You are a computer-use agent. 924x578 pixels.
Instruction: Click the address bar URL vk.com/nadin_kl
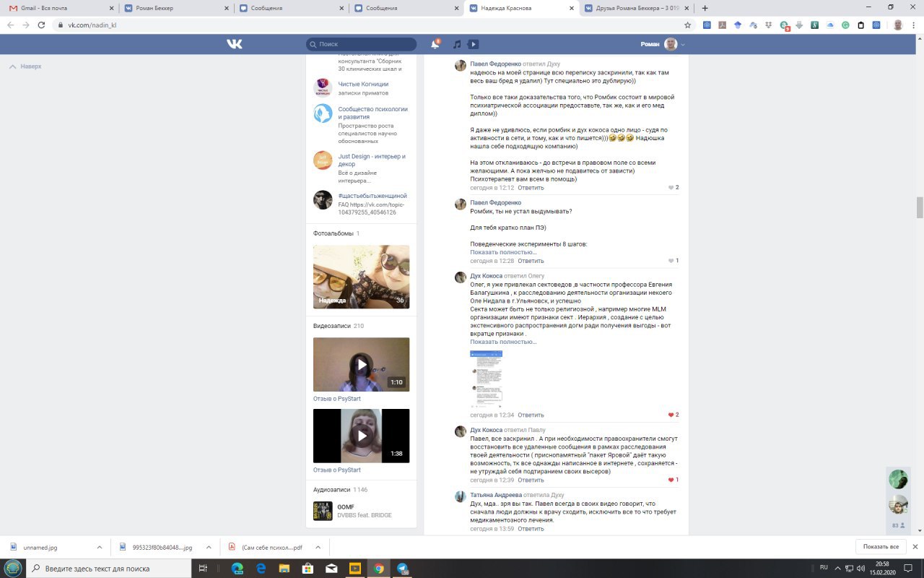92,25
